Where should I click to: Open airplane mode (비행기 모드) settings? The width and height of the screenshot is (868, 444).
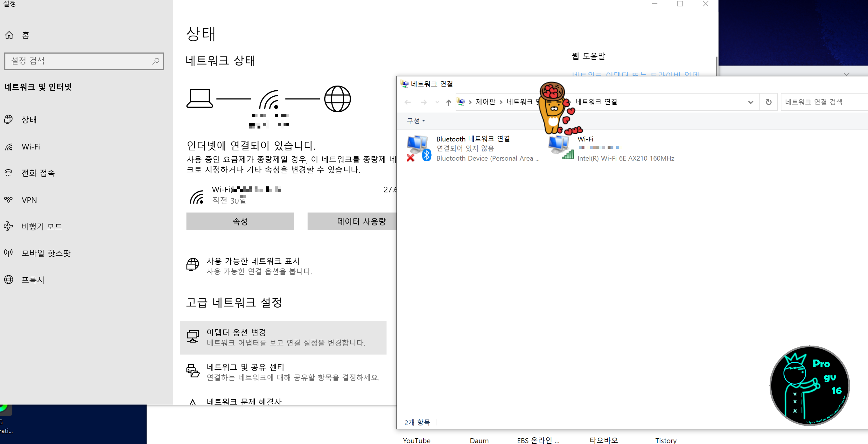point(41,226)
